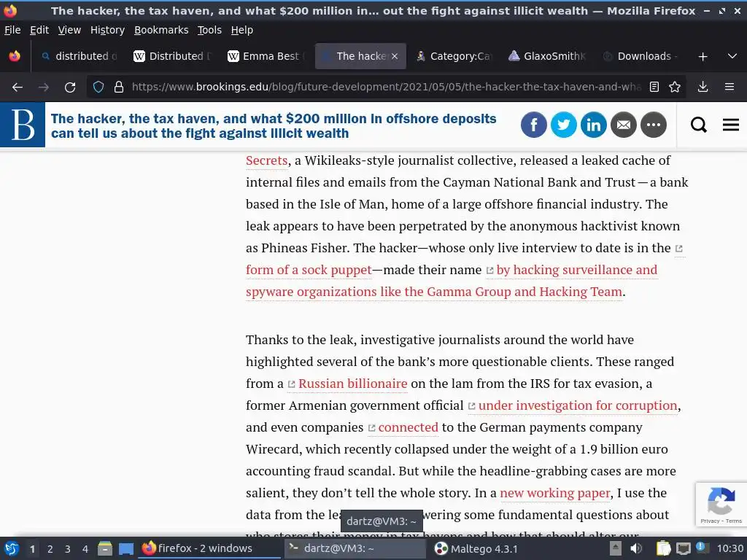Image resolution: width=747 pixels, height=560 pixels.
Task: Open the History menu
Action: pyautogui.click(x=108, y=30)
